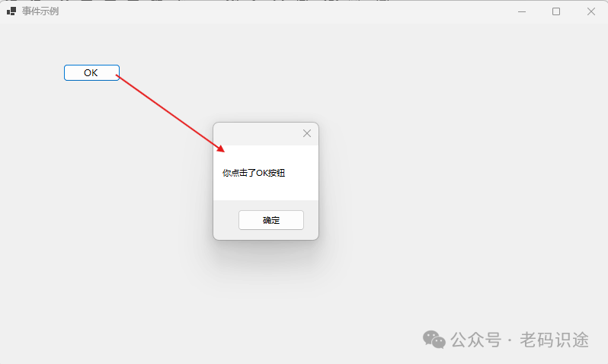Click the main window's empty title bar area
Screen dimensions: 608x364
[x=287, y=11]
